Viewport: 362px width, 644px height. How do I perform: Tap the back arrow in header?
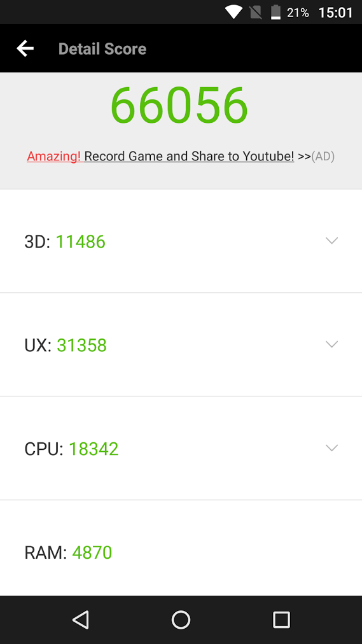pos(25,48)
